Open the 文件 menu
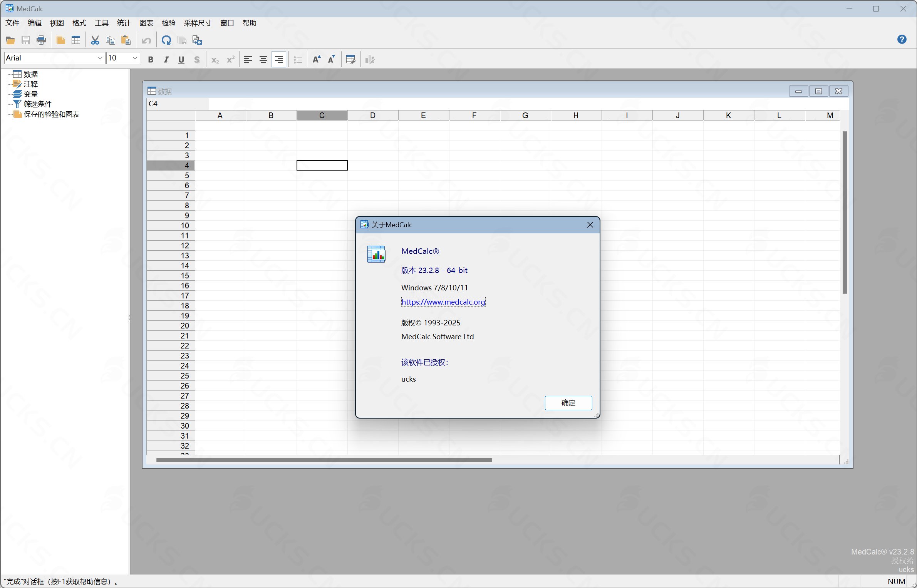The image size is (917, 588). (12, 23)
